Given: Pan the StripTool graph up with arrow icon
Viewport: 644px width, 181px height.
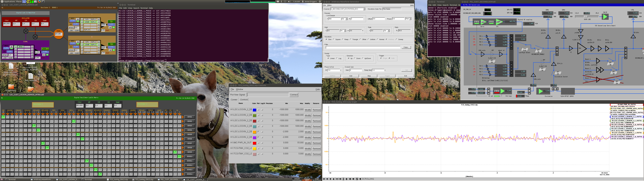Looking at the screenshot, I should point(330,179).
